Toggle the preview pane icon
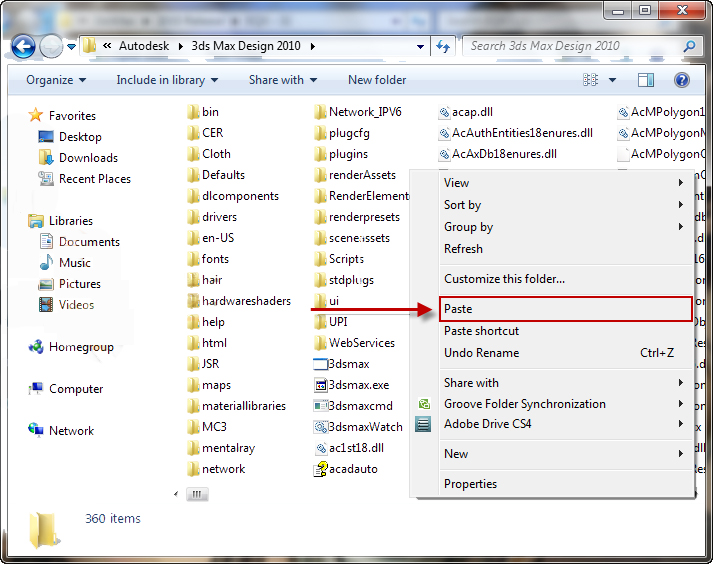This screenshot has height=564, width=713. tap(646, 80)
